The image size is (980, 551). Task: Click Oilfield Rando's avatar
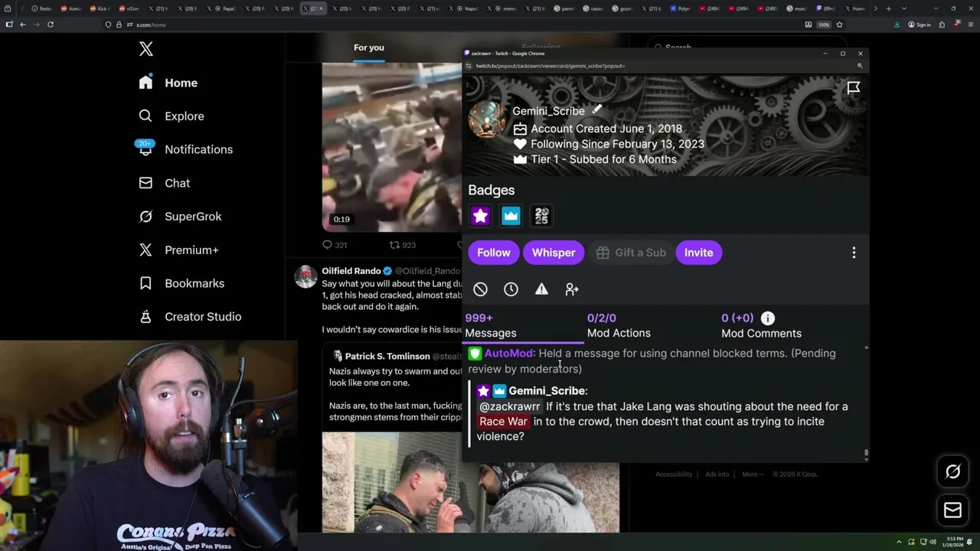[x=305, y=277]
